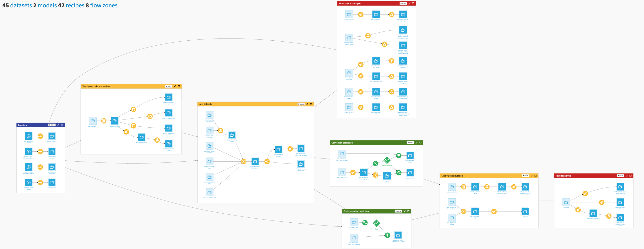
Task: Select the lead_value_longformat dataset in Results analysis
Action: 593,214
